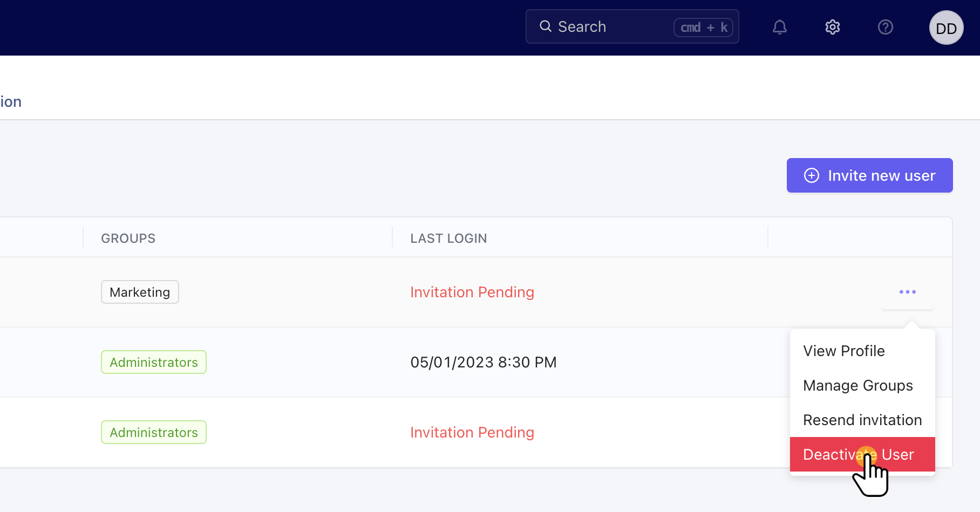Click the GROUPS column header
Screen dimensions: 980x512
click(128, 238)
